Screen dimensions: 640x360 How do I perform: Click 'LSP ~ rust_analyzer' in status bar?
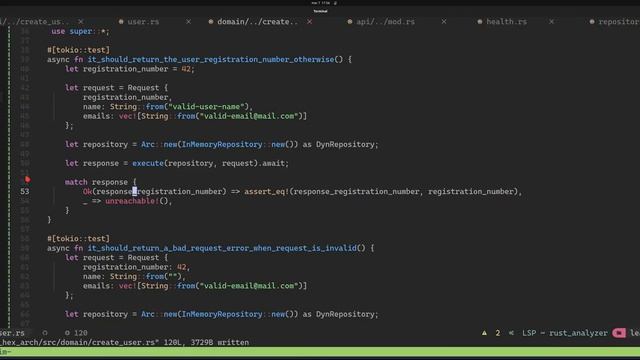pyautogui.click(x=565, y=333)
